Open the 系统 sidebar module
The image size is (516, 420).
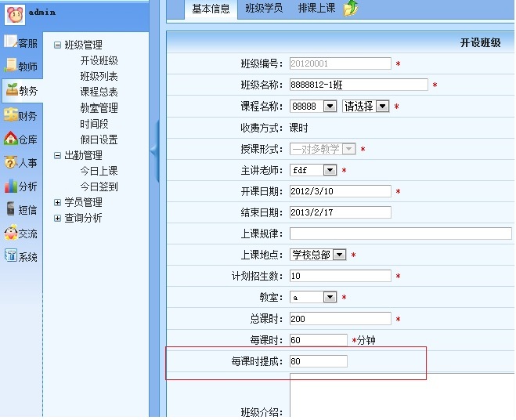click(x=21, y=256)
